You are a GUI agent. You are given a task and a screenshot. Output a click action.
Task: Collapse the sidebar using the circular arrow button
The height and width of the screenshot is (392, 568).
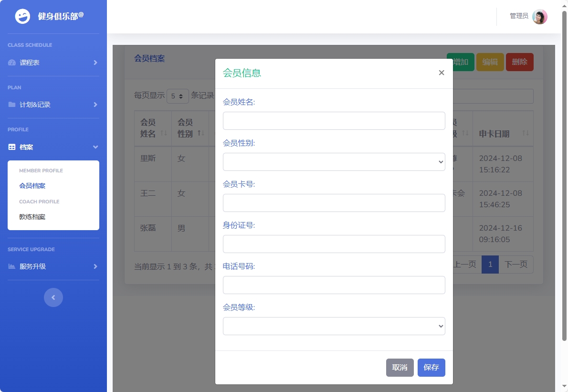point(53,297)
